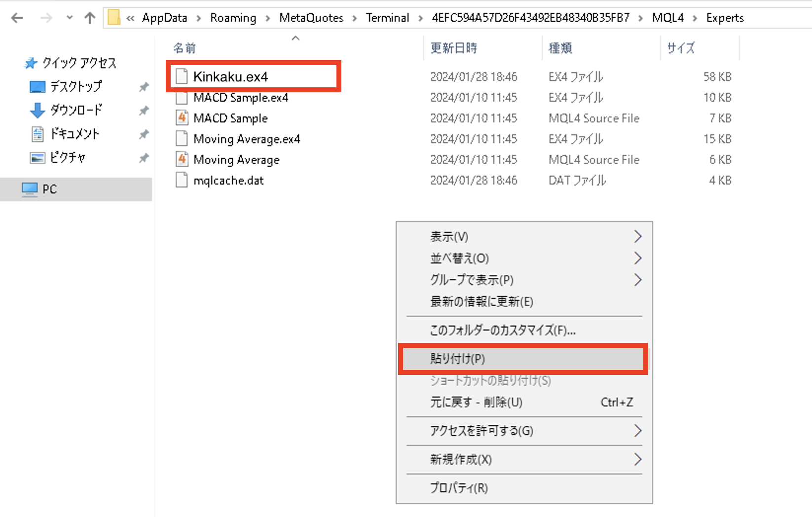
Task: Open the recent locations dropdown chevron
Action: [x=70, y=18]
